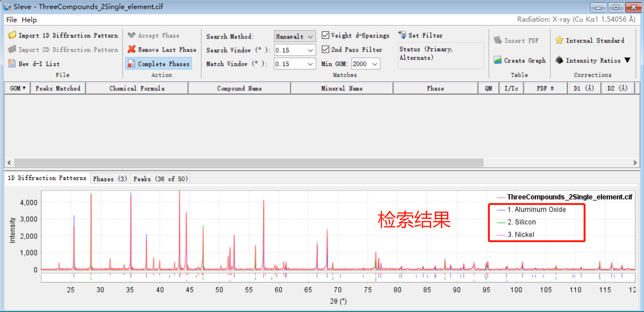Open the File menu
644x312 pixels.
11,20
